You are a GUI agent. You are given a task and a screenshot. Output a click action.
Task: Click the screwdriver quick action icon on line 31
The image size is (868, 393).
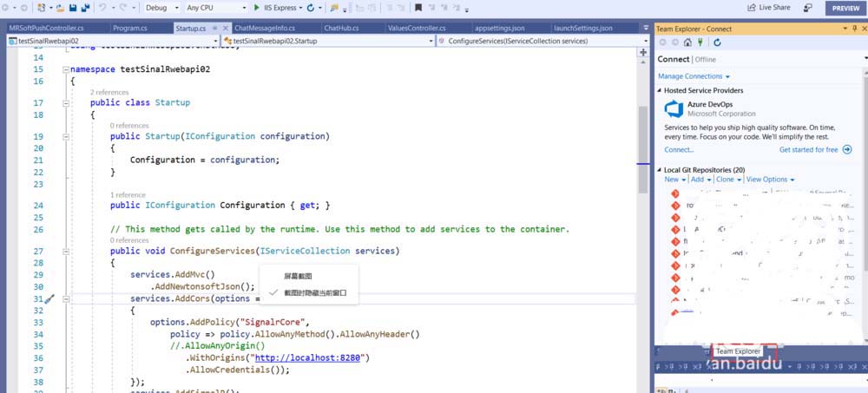point(49,299)
